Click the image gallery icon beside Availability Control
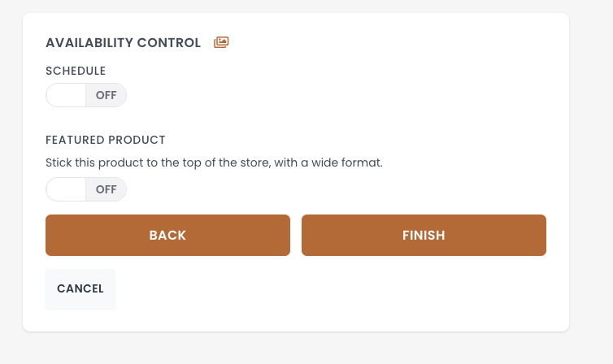Screen dimensions: 613x364 coord(221,42)
